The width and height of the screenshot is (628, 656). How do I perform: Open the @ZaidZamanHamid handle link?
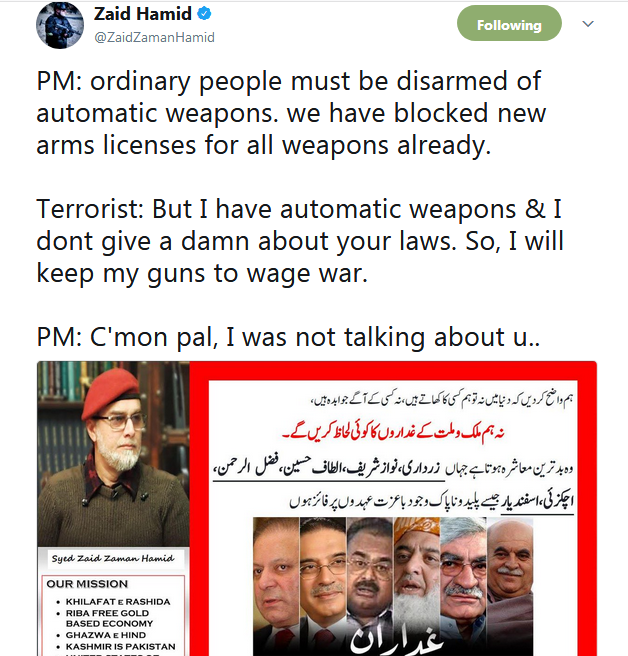tap(154, 37)
